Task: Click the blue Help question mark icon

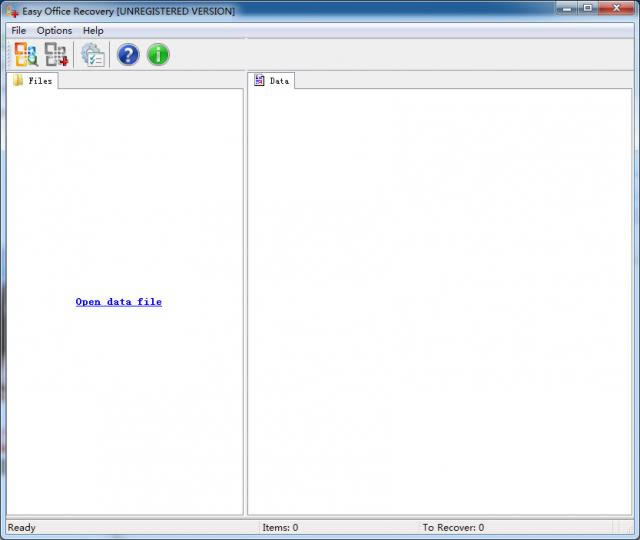Action: coord(128,55)
